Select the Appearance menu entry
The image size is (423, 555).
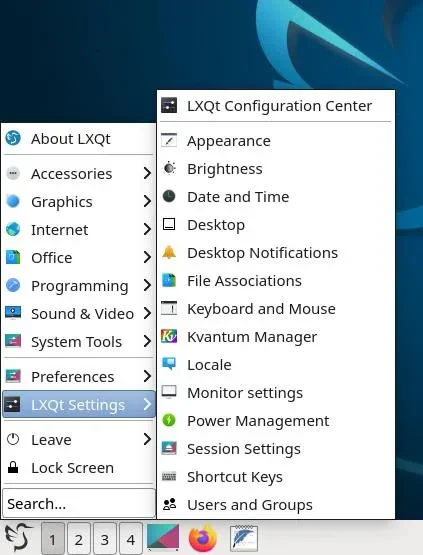(276, 141)
